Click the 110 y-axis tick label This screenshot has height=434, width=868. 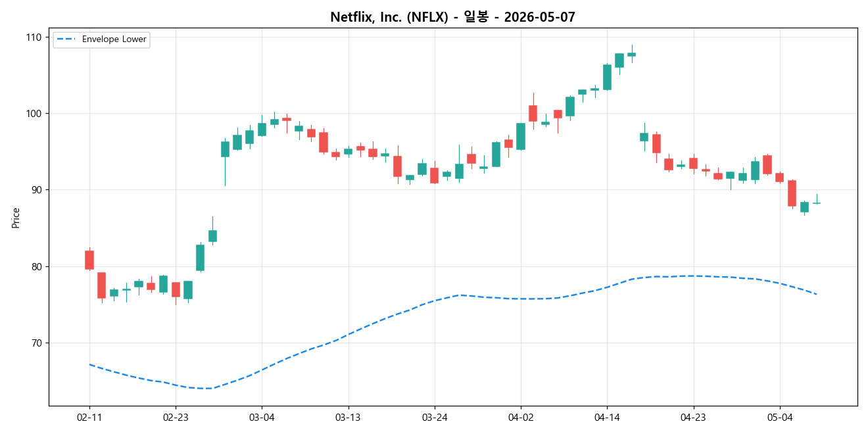pyautogui.click(x=34, y=37)
